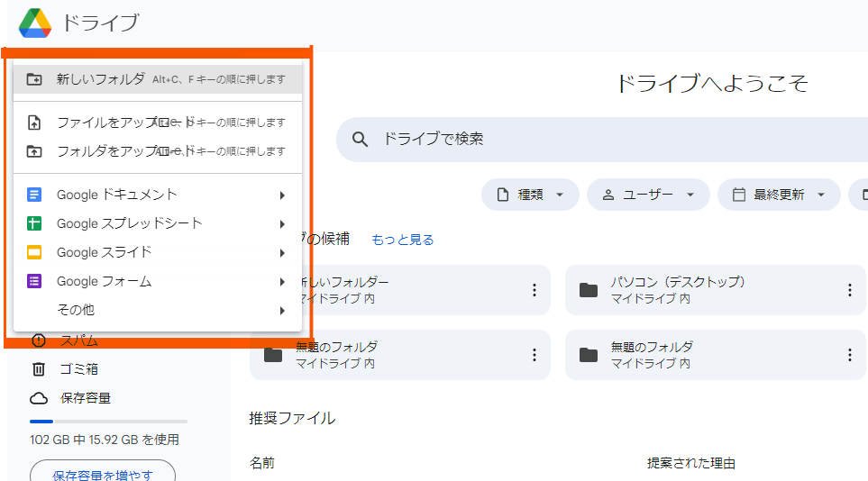Open the 種類 filter dropdown
868x481 pixels.
point(530,195)
